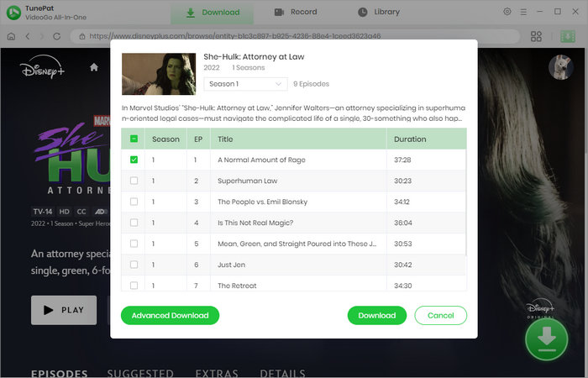Click the lock icon in the address bar
The height and width of the screenshot is (378, 588).
(81, 36)
